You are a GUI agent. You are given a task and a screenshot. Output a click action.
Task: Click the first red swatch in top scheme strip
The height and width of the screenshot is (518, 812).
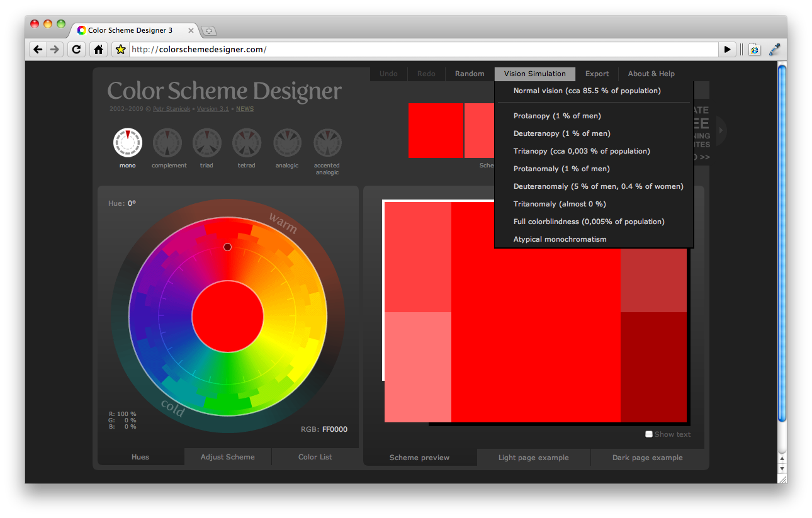coord(436,130)
